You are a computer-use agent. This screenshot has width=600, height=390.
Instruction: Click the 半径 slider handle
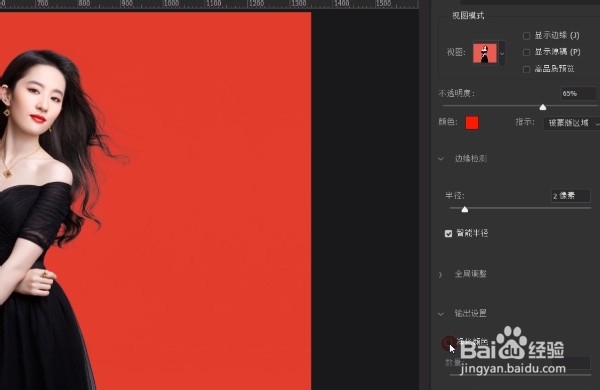click(x=465, y=209)
